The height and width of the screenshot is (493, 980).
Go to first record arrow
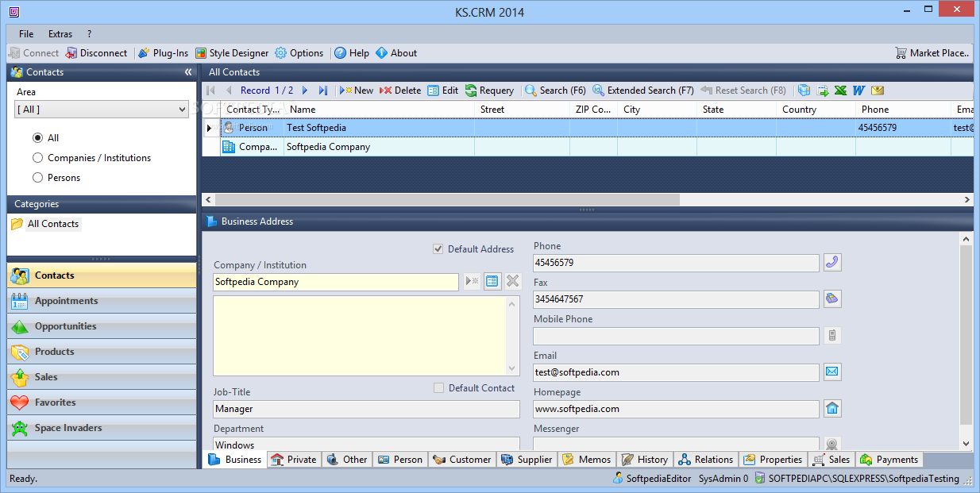click(211, 91)
